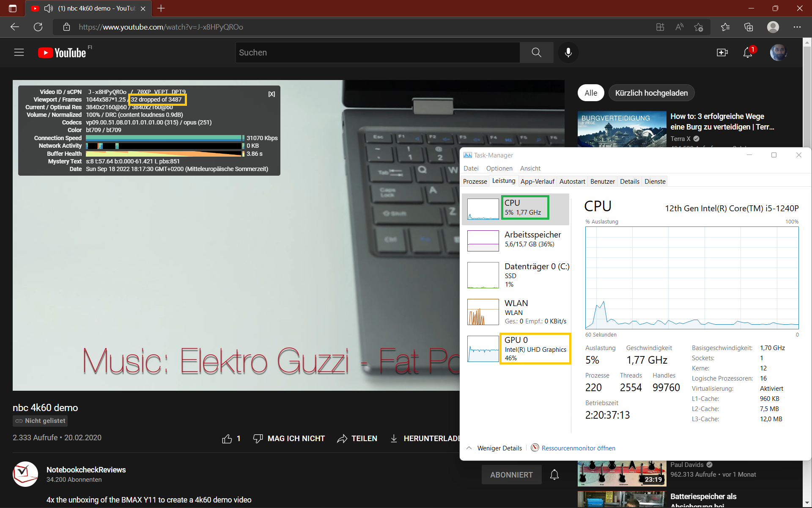Select the Arbeitsspeicher performance entry
812x508 pixels.
516,240
